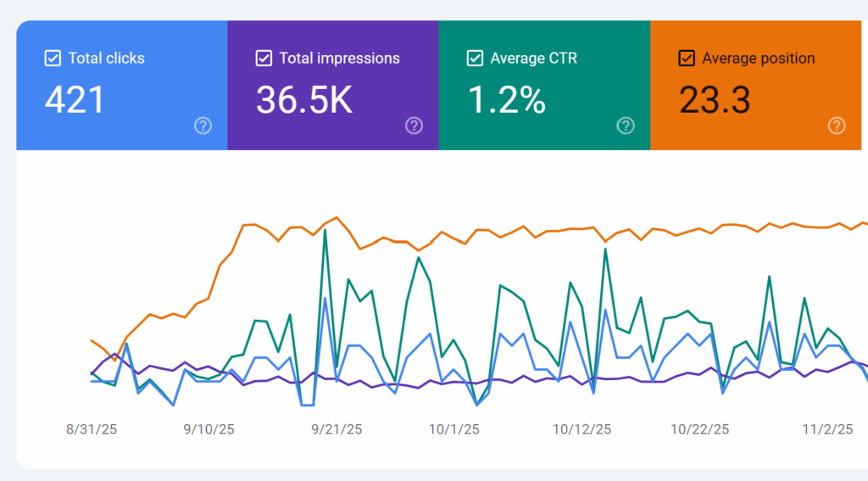This screenshot has height=481, width=868.
Task: Click the 'Total impressions' label text
Action: click(339, 59)
